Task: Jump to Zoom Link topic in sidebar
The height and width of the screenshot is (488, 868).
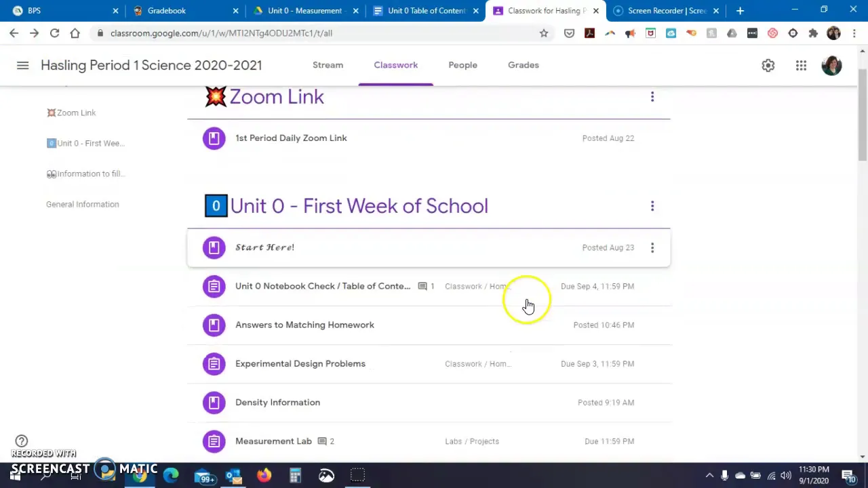Action: pos(71,113)
